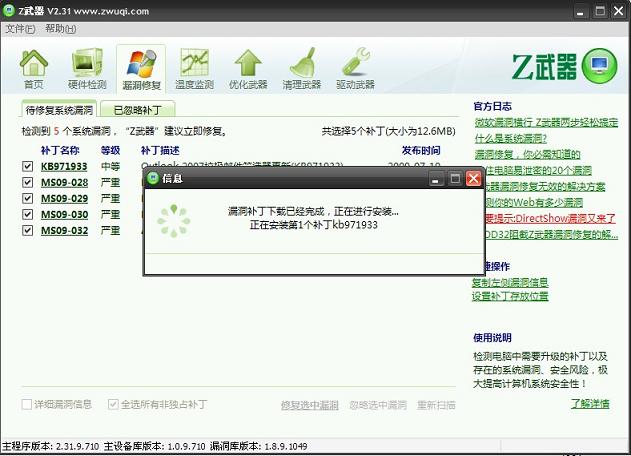
Task: Open 优化武器 optimization tool
Action: point(248,68)
